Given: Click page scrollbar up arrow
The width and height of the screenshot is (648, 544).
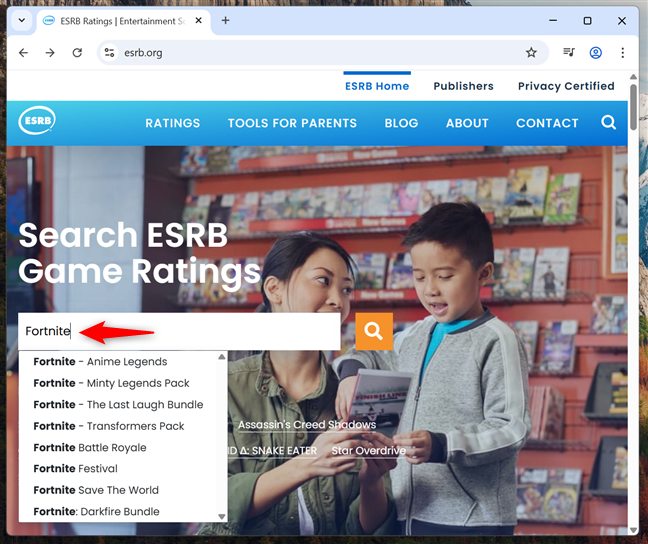Looking at the screenshot, I should [633, 77].
